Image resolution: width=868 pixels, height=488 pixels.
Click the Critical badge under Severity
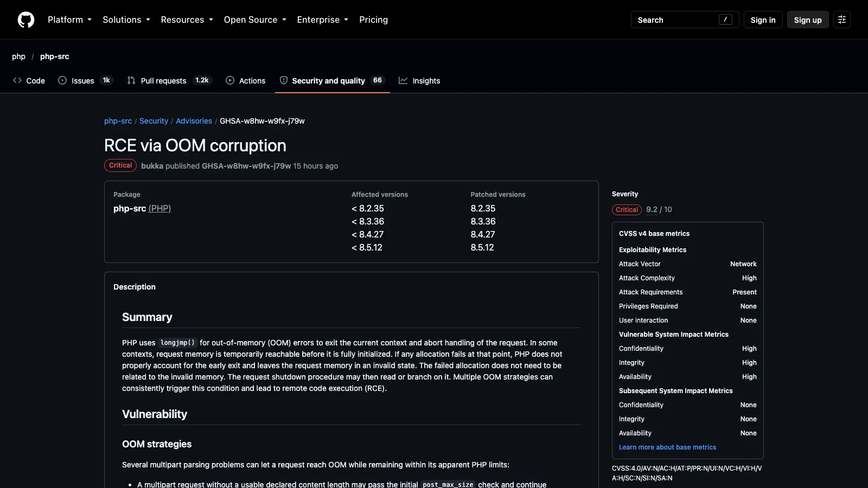click(x=627, y=210)
